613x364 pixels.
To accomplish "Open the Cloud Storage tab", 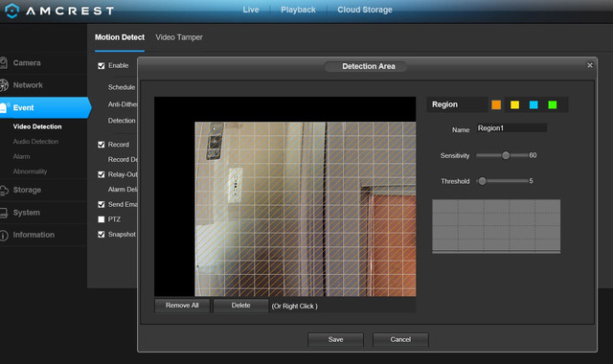I will pyautogui.click(x=365, y=10).
